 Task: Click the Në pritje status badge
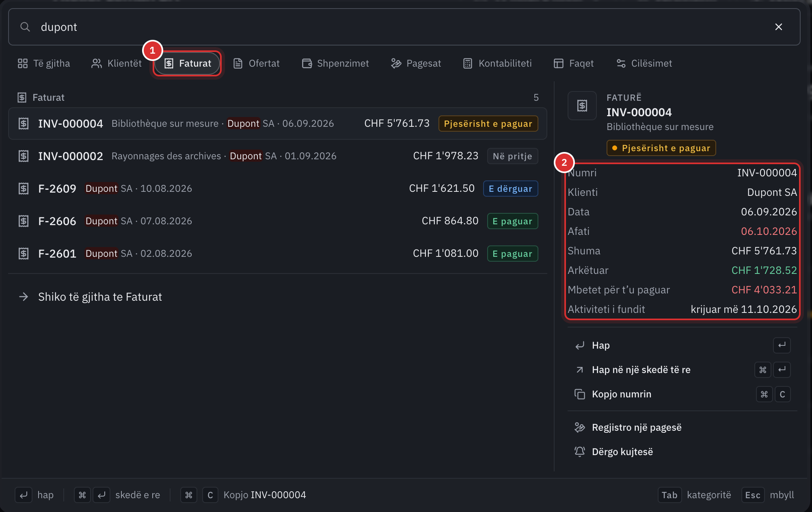pyautogui.click(x=512, y=156)
